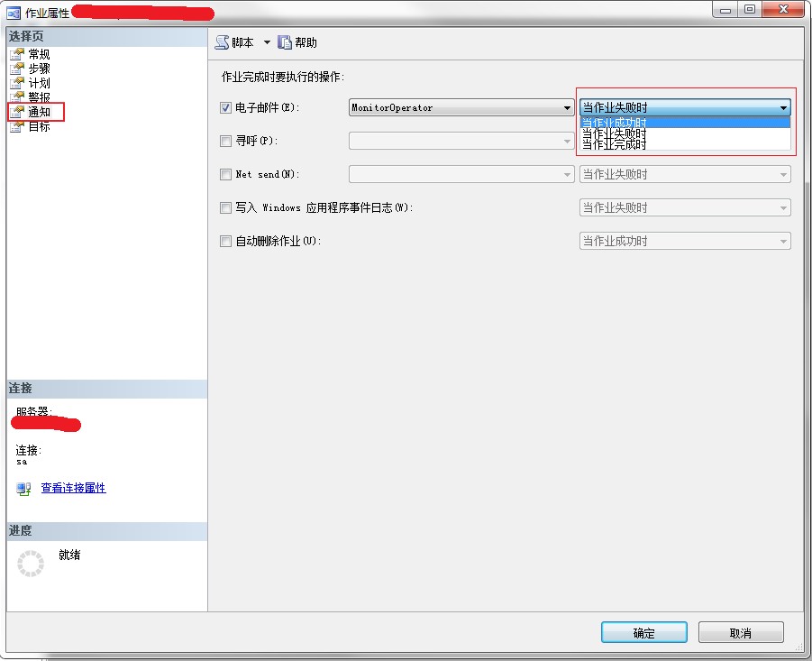Click the icon beside 常规 page
Image resolution: width=812 pixels, height=661 pixels.
[x=17, y=54]
